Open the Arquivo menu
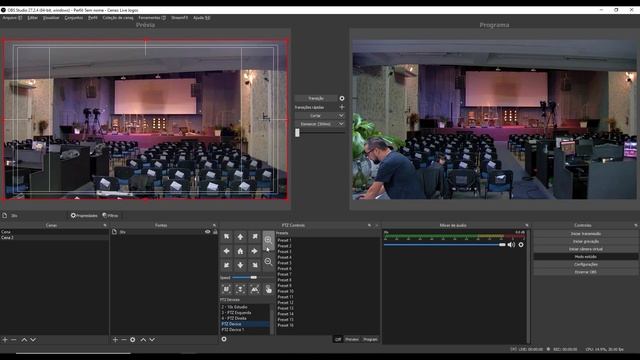 12,18
